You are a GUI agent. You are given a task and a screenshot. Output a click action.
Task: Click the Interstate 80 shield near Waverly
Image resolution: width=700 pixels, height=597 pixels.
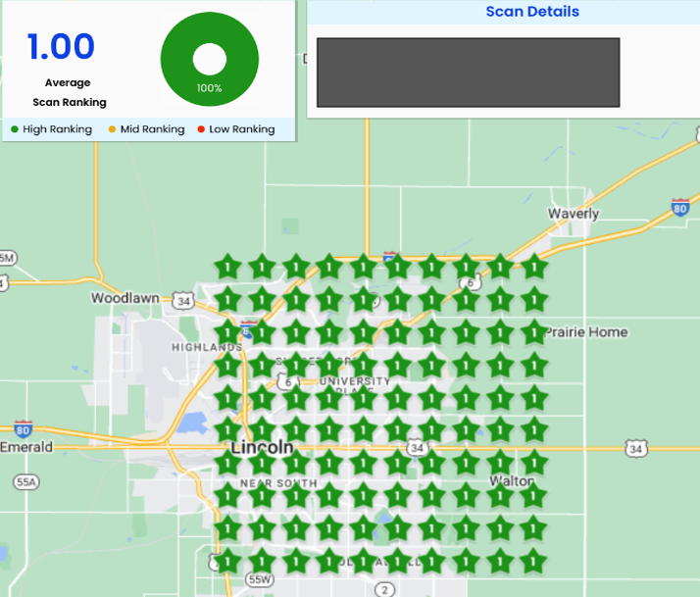tap(680, 207)
